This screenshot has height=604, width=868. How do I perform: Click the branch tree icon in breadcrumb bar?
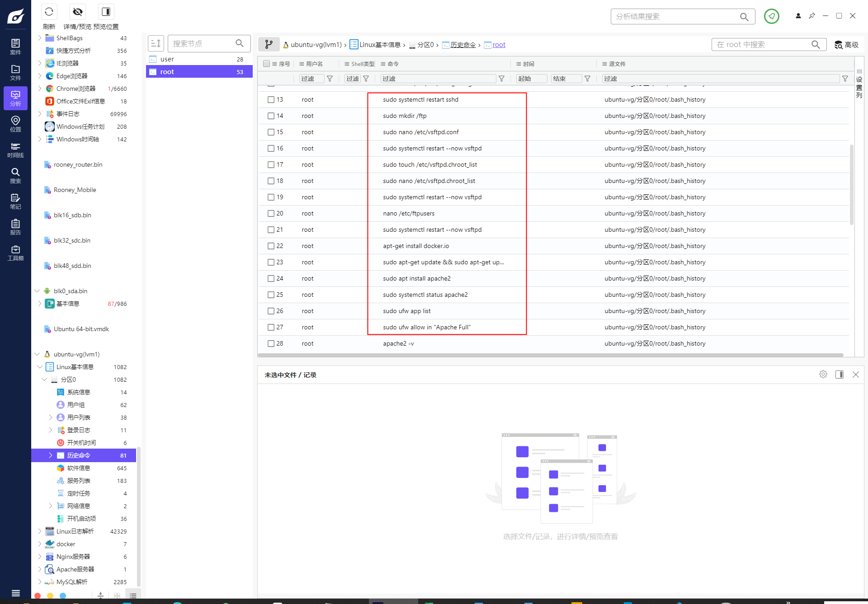click(x=269, y=44)
